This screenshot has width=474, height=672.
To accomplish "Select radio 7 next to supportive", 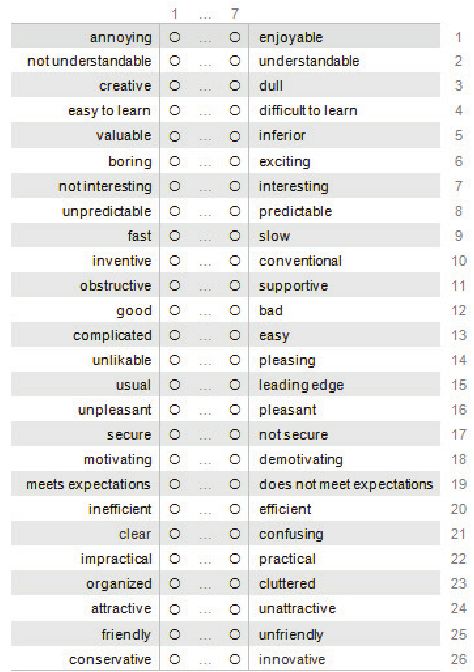I will click(234, 285).
